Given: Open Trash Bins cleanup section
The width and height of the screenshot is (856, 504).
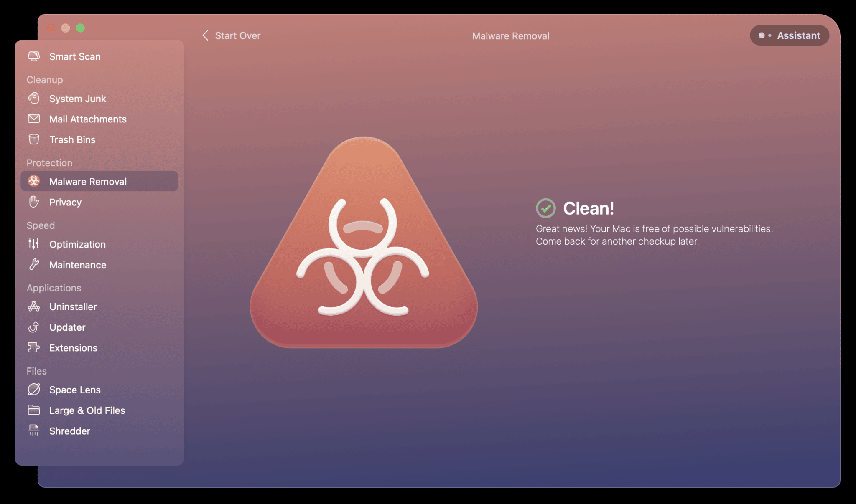Looking at the screenshot, I should coord(72,139).
